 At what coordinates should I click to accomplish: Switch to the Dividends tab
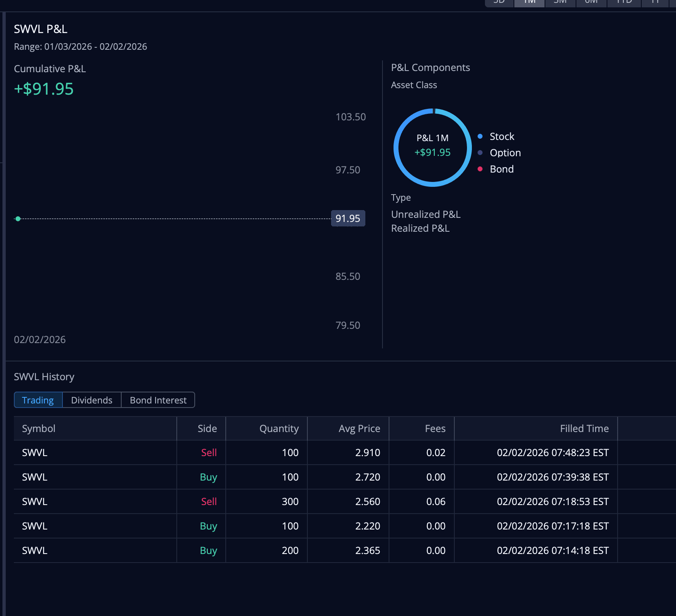(91, 400)
